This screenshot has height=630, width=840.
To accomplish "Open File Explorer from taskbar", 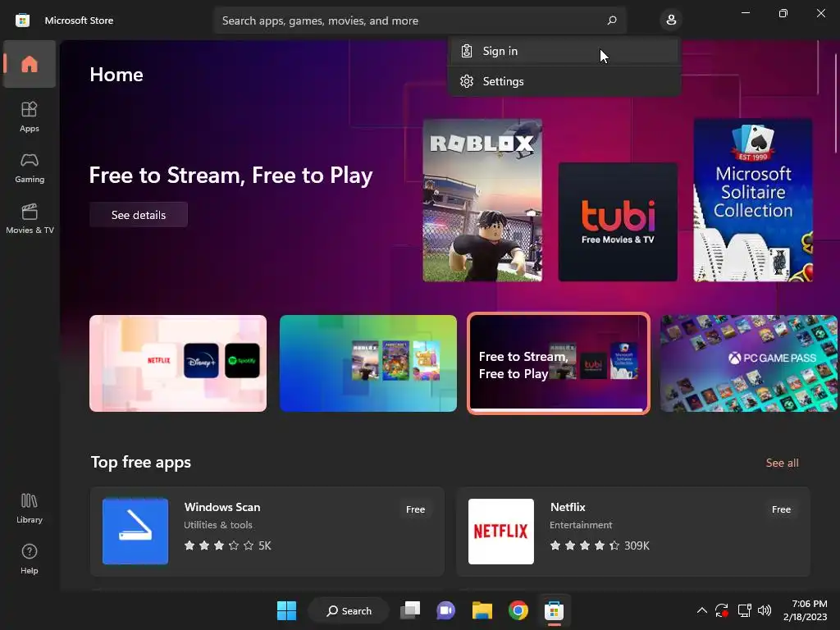I will 482,610.
